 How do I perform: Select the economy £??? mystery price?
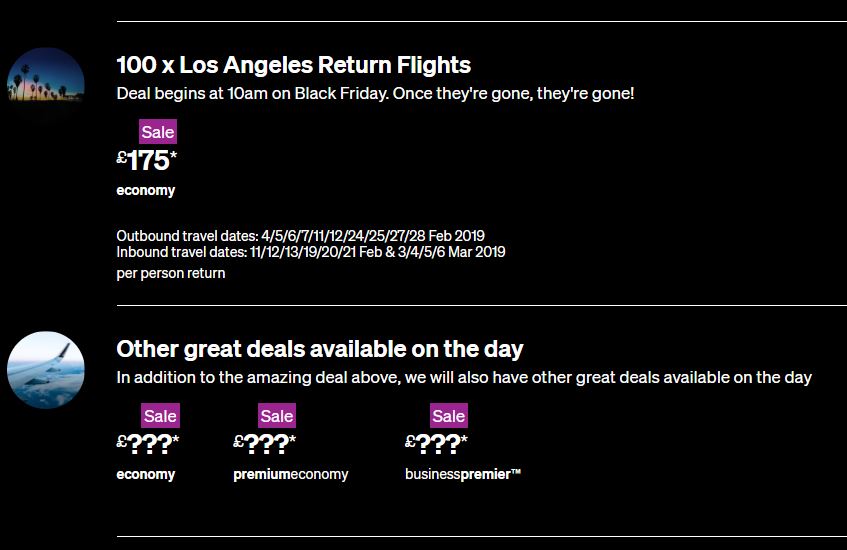[x=148, y=444]
